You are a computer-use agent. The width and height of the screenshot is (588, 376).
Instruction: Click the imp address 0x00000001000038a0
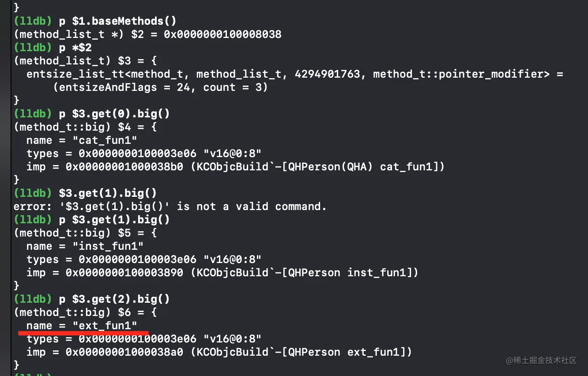coord(124,352)
